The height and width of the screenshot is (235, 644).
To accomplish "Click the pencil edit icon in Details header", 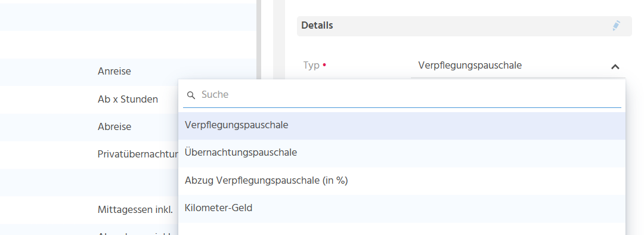I will pos(616,26).
